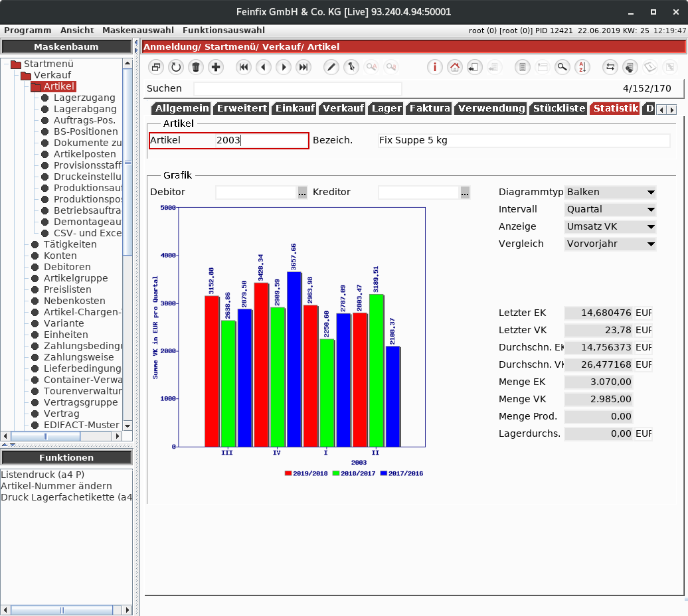The image size is (688, 616).
Task: Switch to the Verwendung tab
Action: tap(491, 108)
